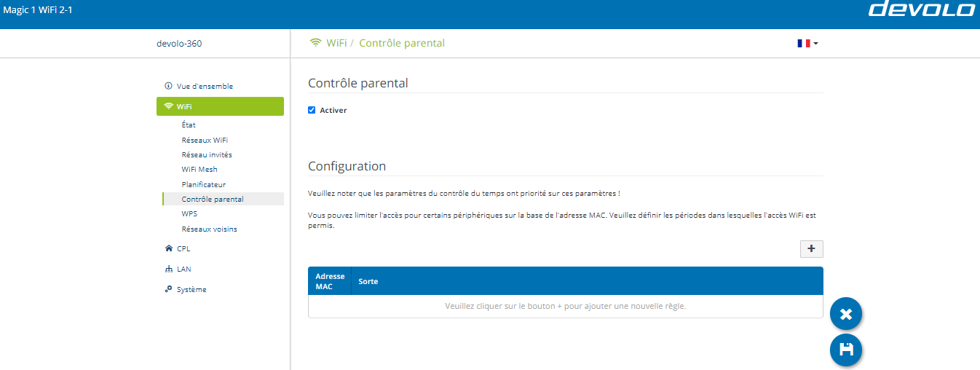Click the network icon next to LAN
980x370 pixels.
(x=169, y=269)
